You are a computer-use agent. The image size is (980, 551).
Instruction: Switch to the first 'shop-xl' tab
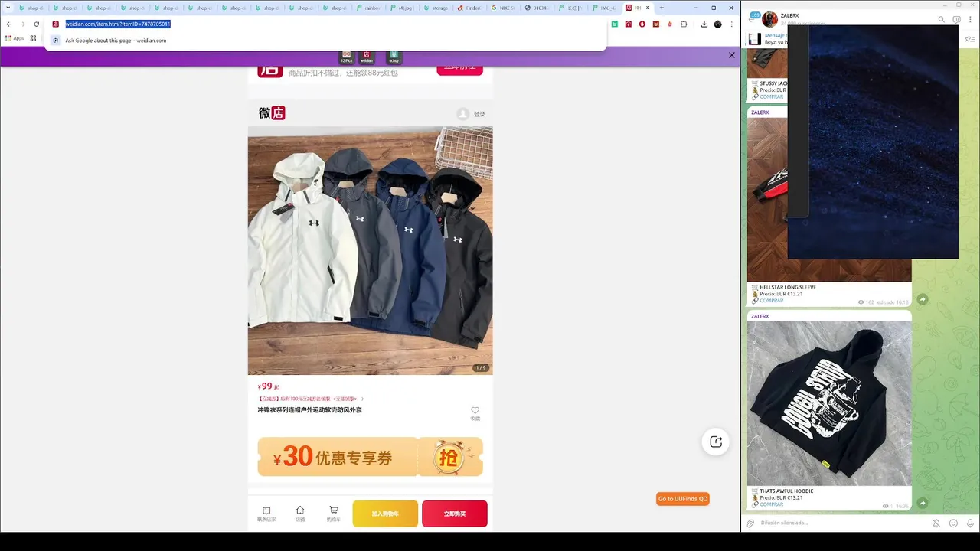tap(31, 8)
